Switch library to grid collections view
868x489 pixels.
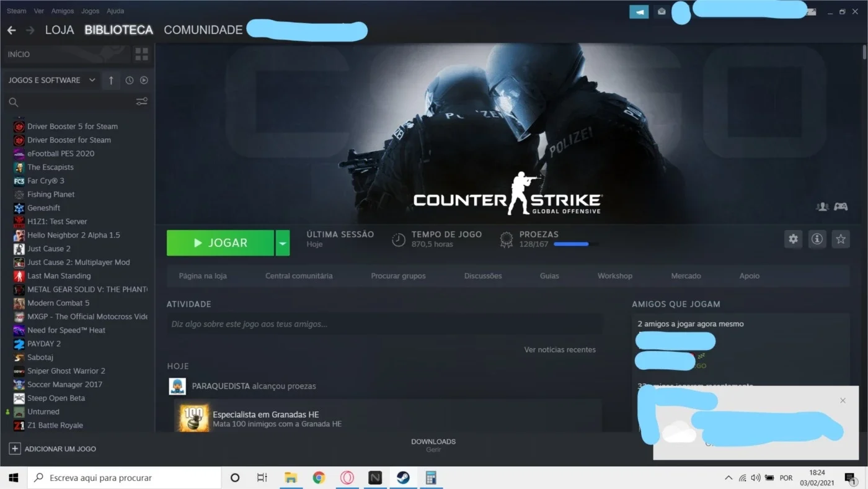tap(142, 54)
